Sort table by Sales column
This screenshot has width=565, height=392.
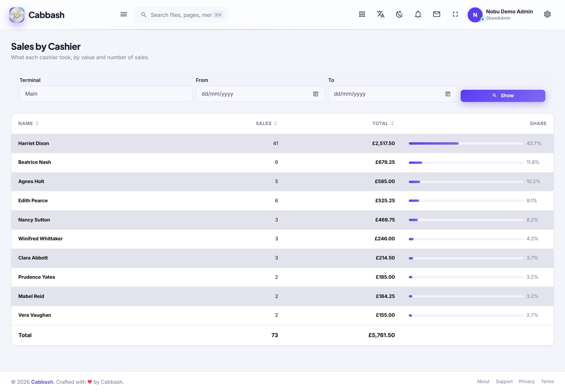coord(266,123)
